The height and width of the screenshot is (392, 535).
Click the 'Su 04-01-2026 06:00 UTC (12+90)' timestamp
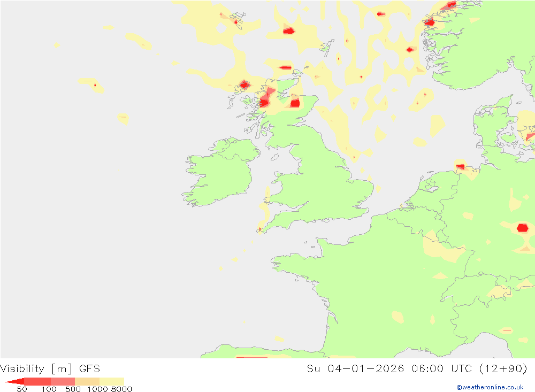[417, 369]
